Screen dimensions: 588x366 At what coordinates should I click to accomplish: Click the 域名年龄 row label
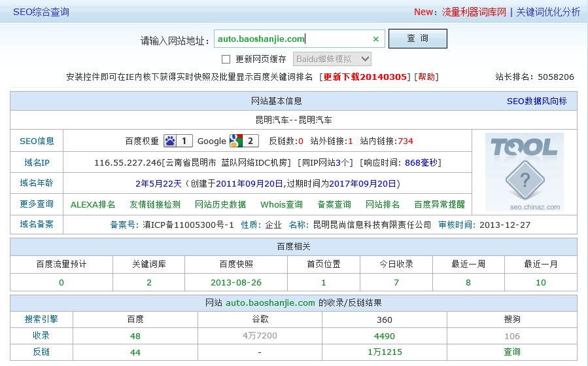37,183
